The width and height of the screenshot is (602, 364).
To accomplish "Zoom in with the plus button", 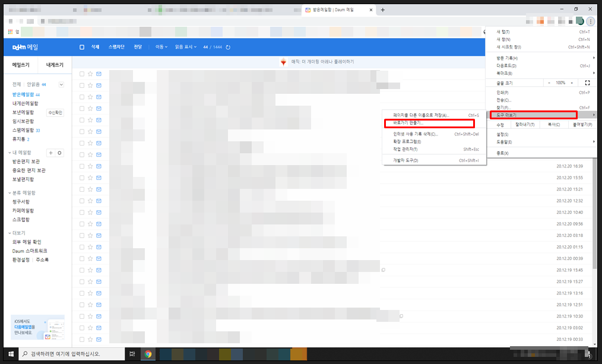I will click(x=572, y=83).
